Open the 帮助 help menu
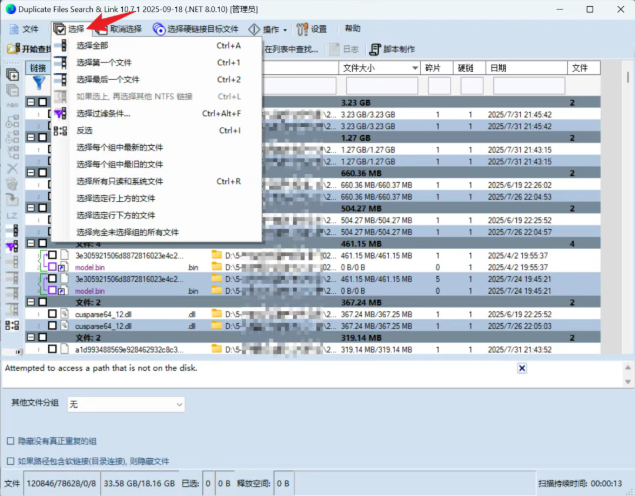This screenshot has height=496, width=635. [353, 29]
